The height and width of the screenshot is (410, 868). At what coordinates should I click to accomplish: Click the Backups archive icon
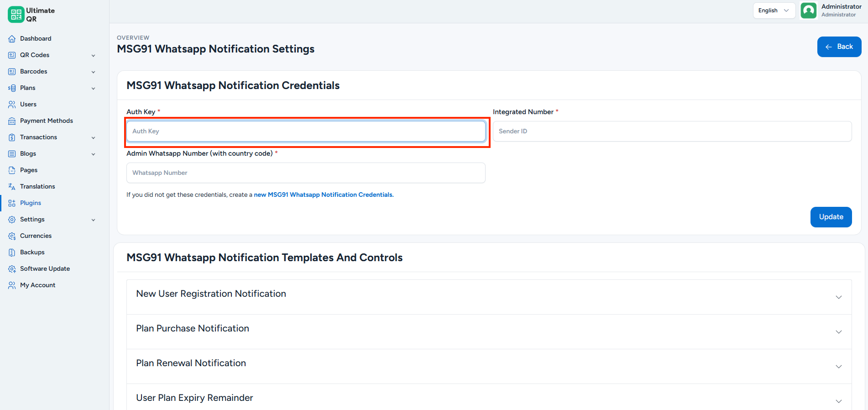[12, 252]
